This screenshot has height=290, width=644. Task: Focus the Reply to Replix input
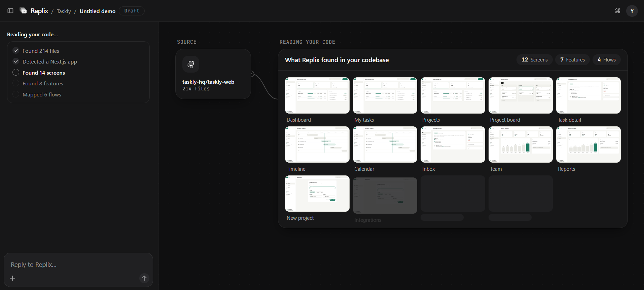(x=78, y=265)
